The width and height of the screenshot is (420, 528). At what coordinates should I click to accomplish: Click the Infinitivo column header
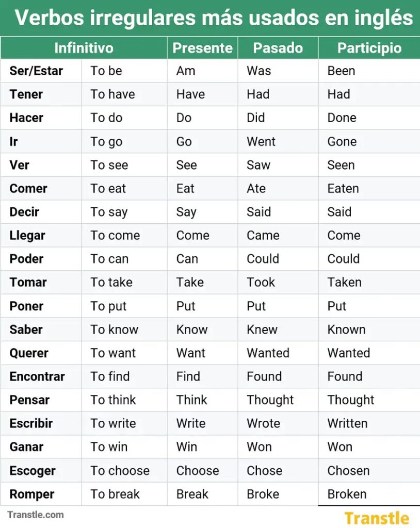[x=84, y=48]
